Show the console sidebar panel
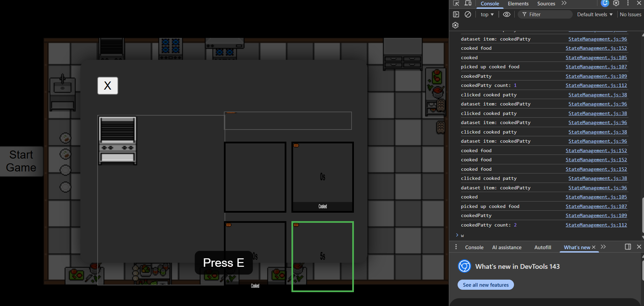The height and width of the screenshot is (306, 644). click(456, 15)
